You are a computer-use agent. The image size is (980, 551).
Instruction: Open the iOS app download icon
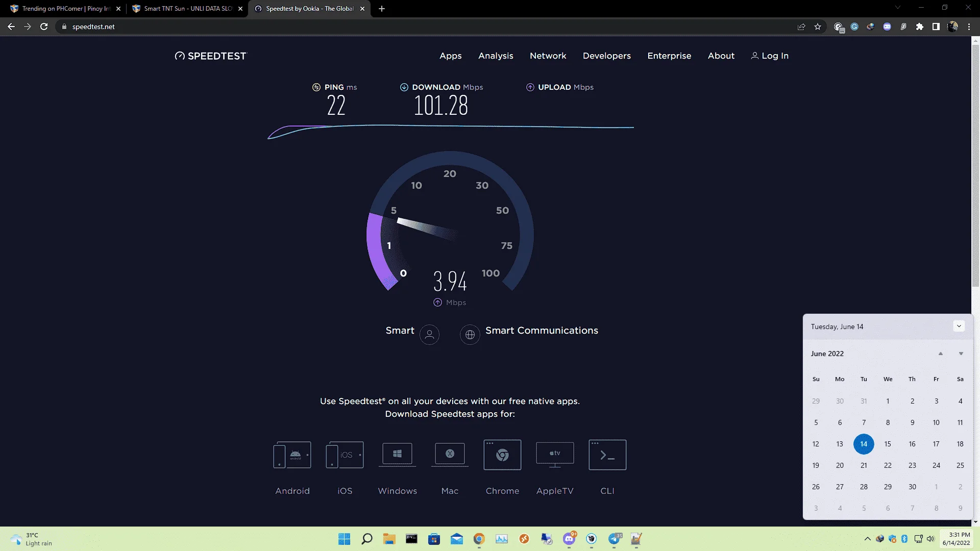click(x=345, y=455)
